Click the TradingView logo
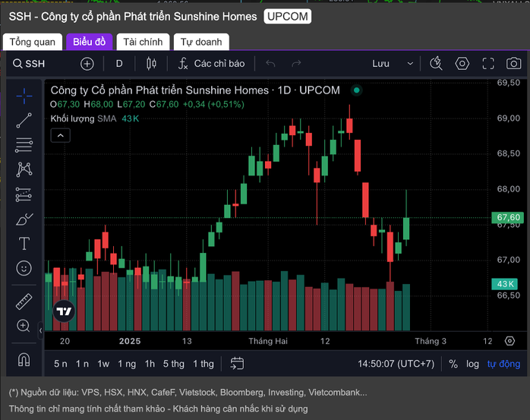This screenshot has height=420, width=530. coord(64,311)
